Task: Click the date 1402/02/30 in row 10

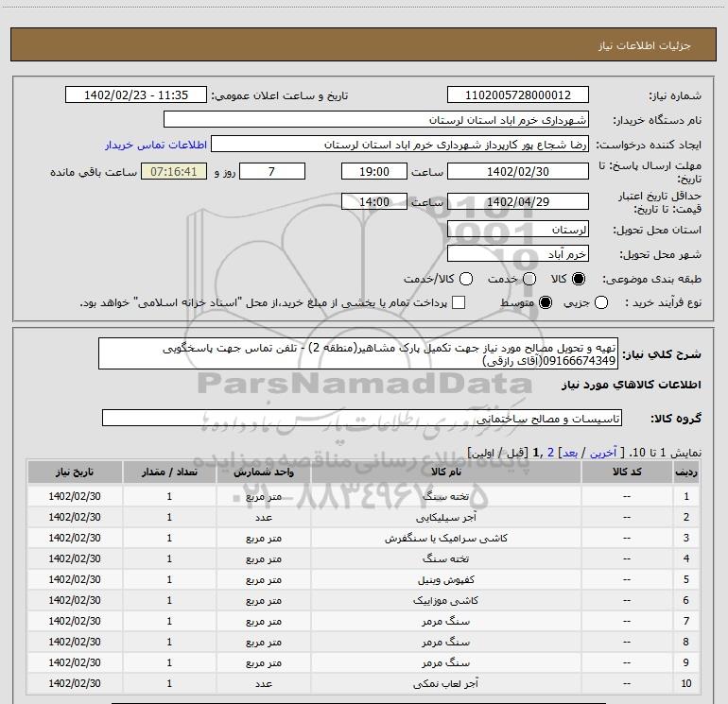Action: 75,683
